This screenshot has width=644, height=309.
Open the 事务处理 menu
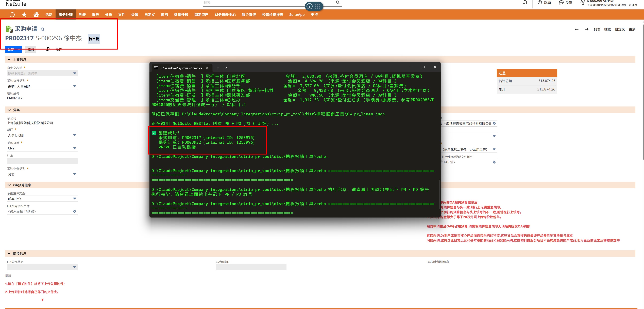coord(65,15)
